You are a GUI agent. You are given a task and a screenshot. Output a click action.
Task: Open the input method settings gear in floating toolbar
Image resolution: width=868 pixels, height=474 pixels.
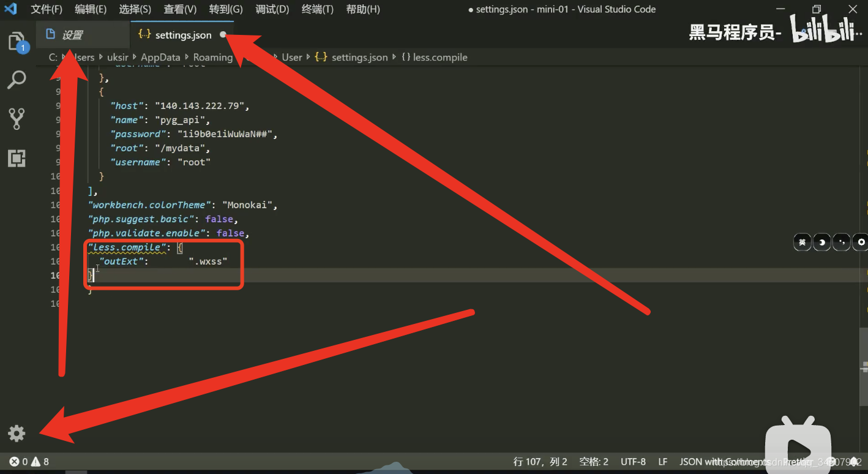coord(860,242)
